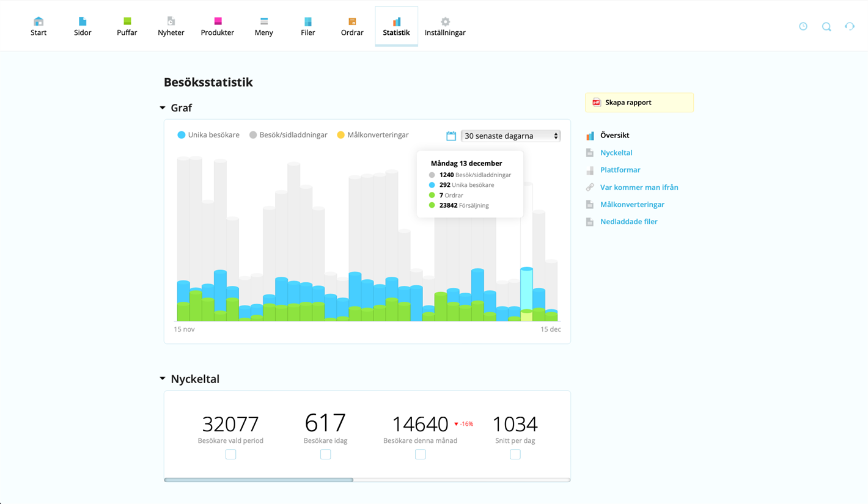
Task: Open Plattformar sidebar link
Action: (x=620, y=170)
